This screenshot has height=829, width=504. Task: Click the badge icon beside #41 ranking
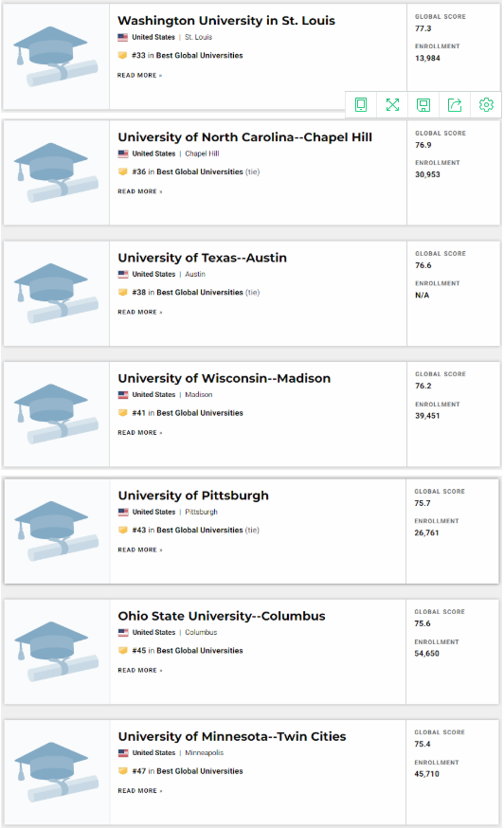click(x=123, y=413)
